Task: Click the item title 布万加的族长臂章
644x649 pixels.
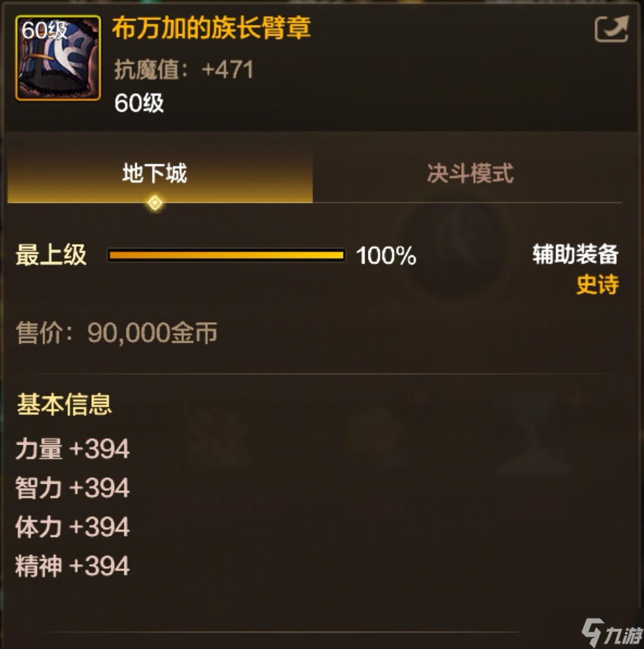Action: (211, 29)
